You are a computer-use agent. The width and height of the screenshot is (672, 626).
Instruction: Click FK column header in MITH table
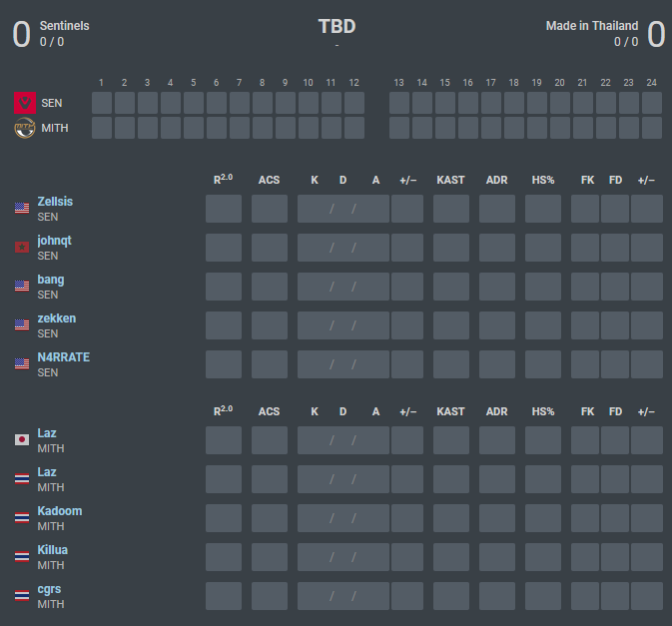[x=587, y=411]
